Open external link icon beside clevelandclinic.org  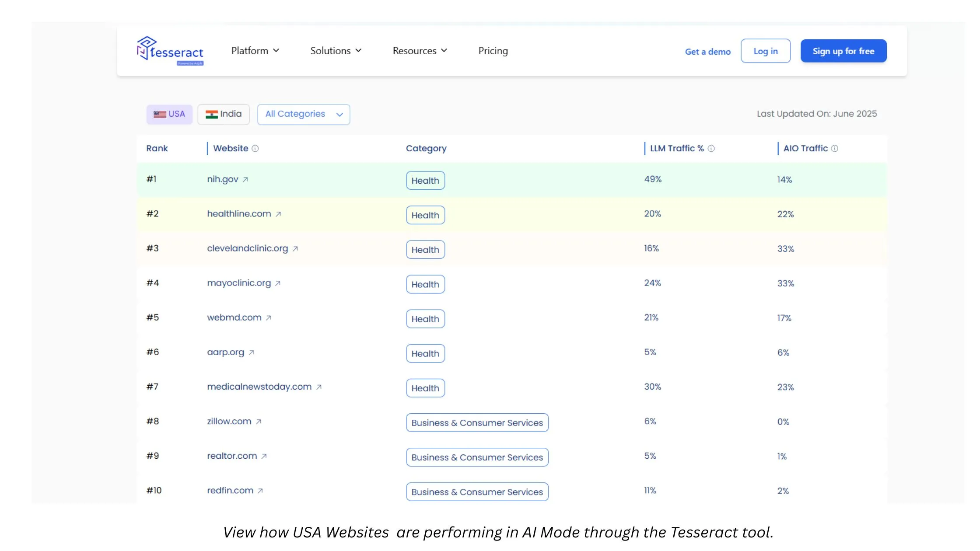pyautogui.click(x=295, y=249)
